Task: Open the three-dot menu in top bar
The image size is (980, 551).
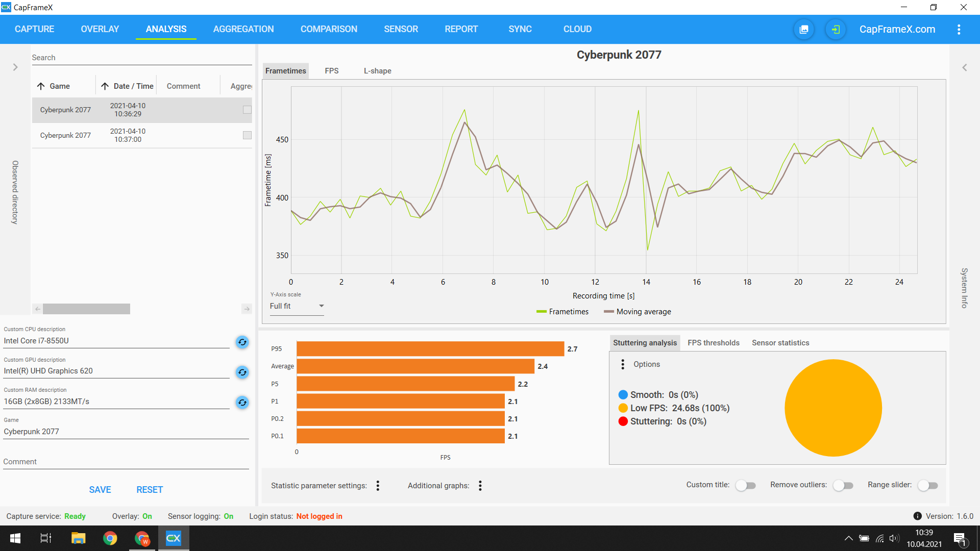Action: point(959,30)
